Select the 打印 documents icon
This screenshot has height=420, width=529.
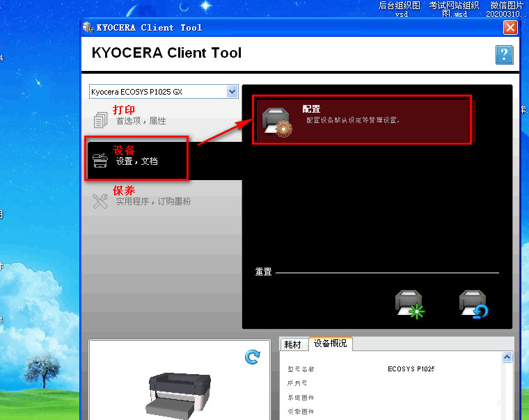tap(100, 120)
